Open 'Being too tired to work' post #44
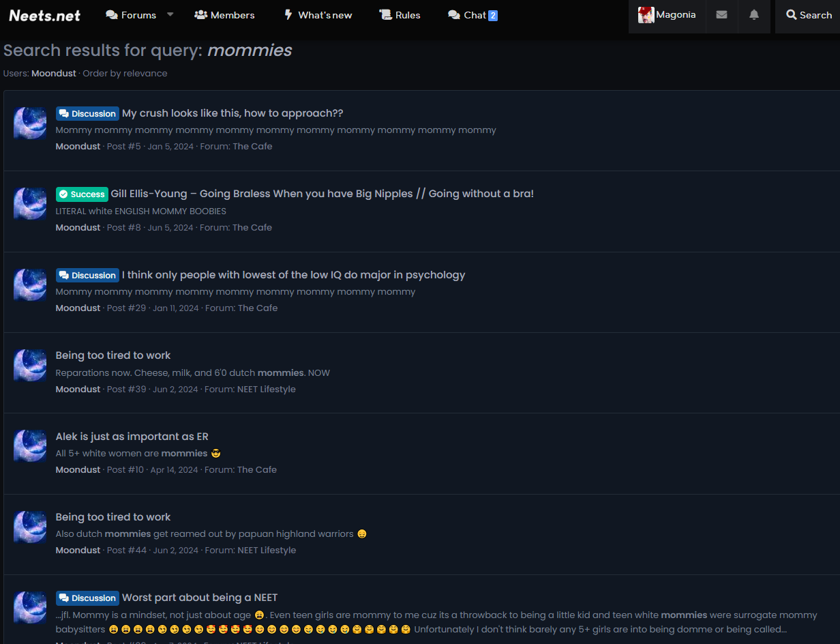The height and width of the screenshot is (644, 840). [x=113, y=517]
